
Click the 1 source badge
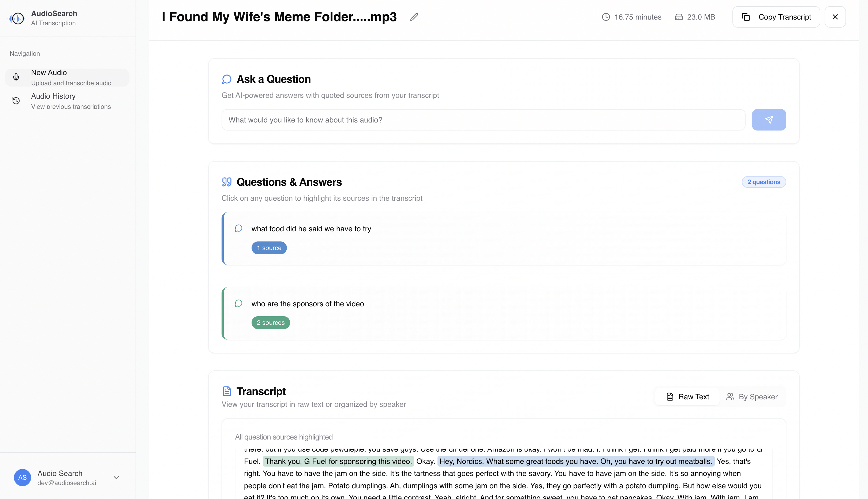[269, 248]
